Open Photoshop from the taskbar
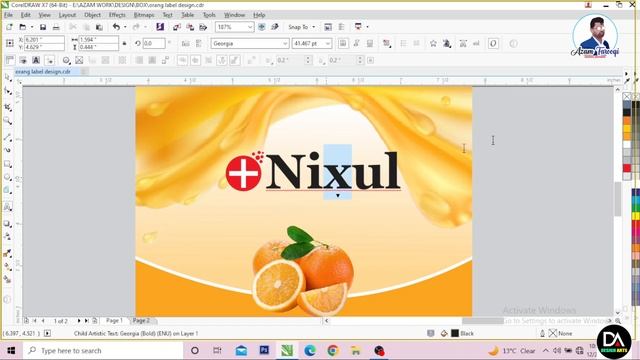Image resolution: width=640 pixels, height=360 pixels. pos(264,351)
